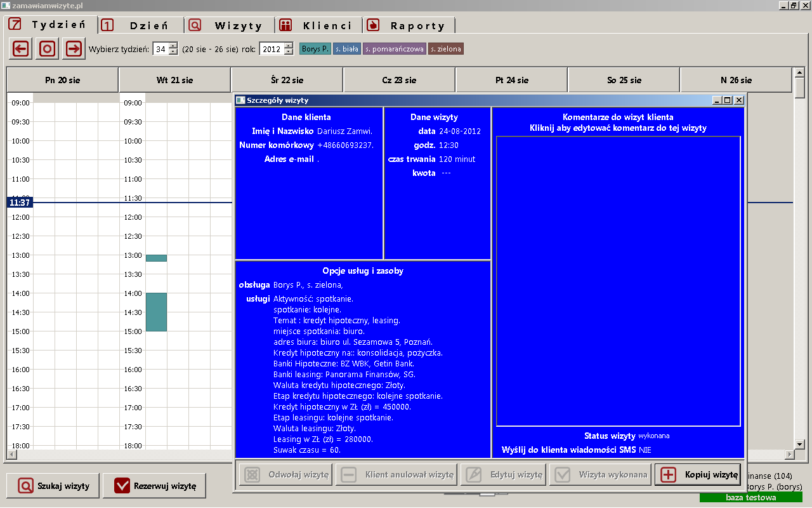
Task: Click the Śr 22 sie day header
Action: 287,80
